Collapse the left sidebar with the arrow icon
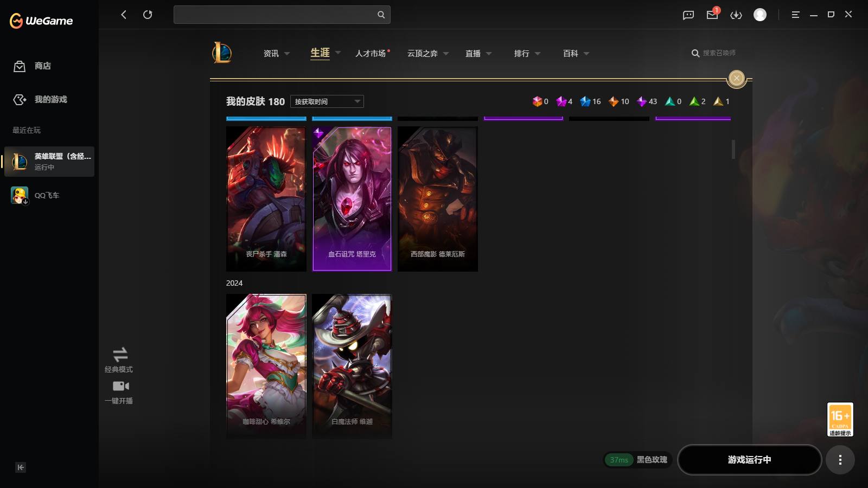 21,467
